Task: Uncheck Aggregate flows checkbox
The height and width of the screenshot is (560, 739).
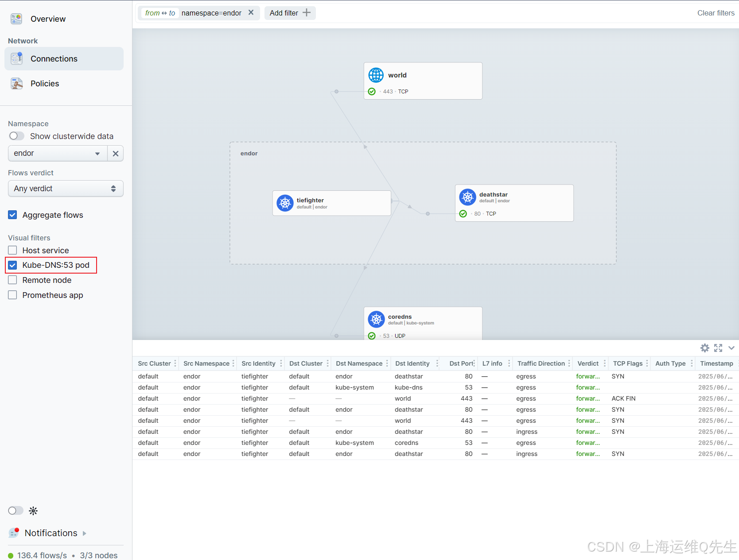Action: pos(12,215)
